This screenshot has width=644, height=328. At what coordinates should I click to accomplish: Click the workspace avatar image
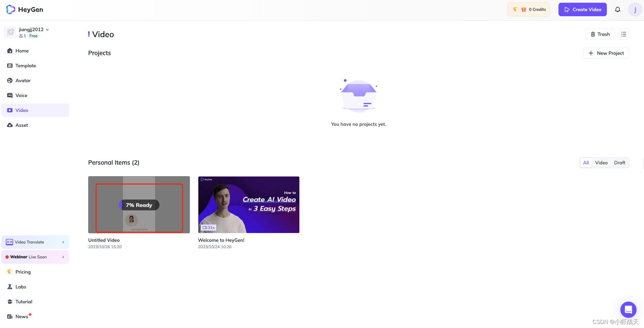click(x=10, y=32)
